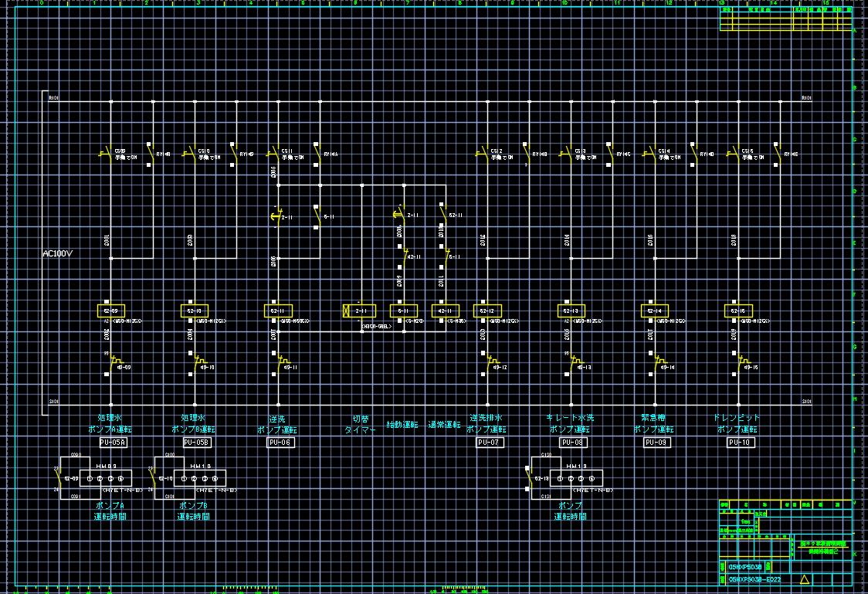Select the 2-11 timer coil symbol
The width and height of the screenshot is (868, 594).
[x=359, y=311]
